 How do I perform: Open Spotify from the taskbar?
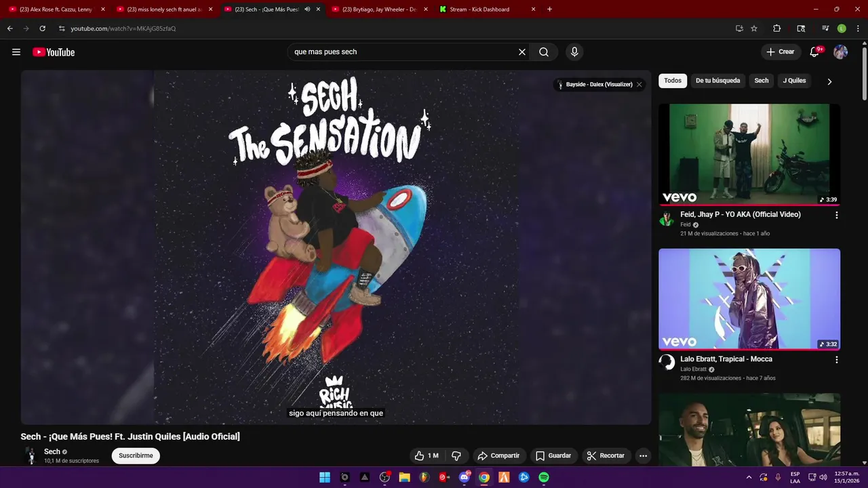[x=544, y=477]
